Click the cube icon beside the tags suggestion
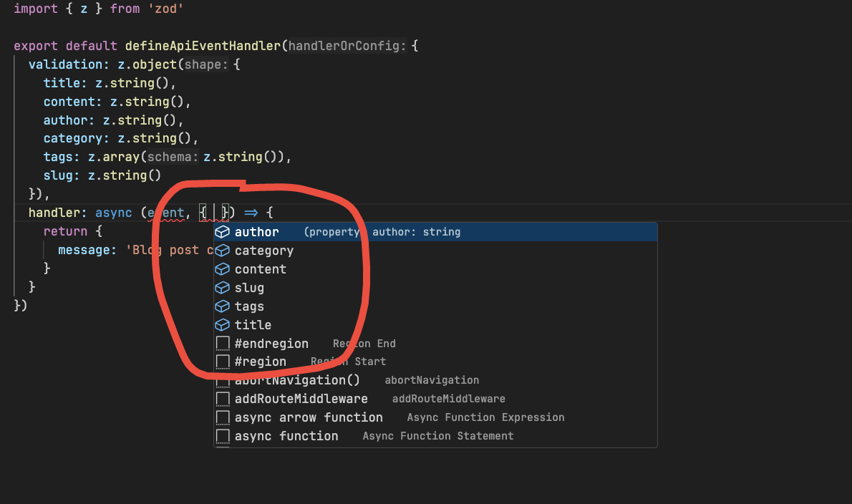Viewport: 852px width, 504px height. click(223, 306)
